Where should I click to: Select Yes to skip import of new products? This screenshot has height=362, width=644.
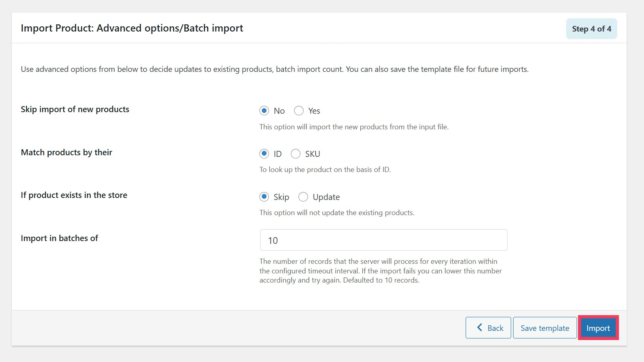tap(299, 111)
